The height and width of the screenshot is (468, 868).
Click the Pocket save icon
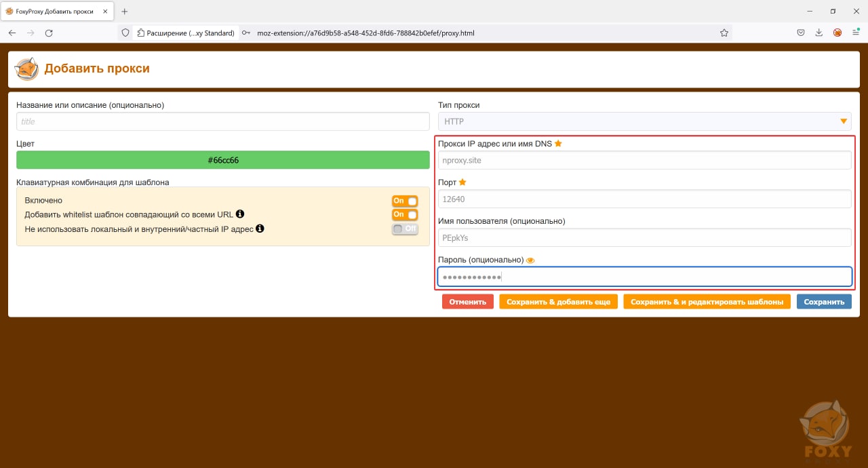pos(801,33)
